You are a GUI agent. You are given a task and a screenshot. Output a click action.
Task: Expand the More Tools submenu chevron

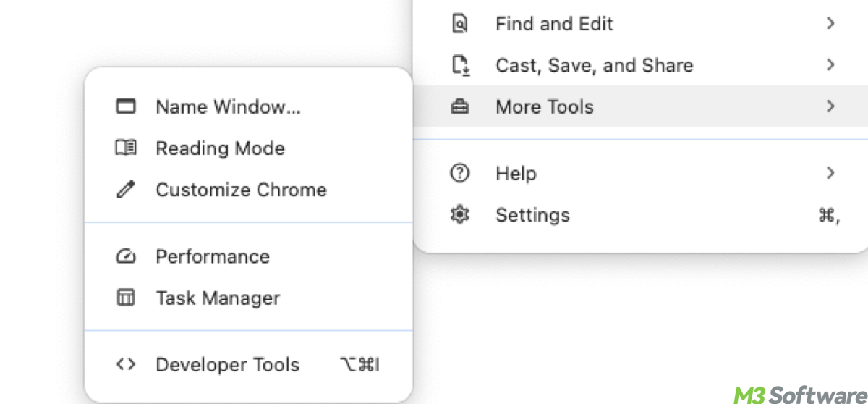tap(830, 106)
